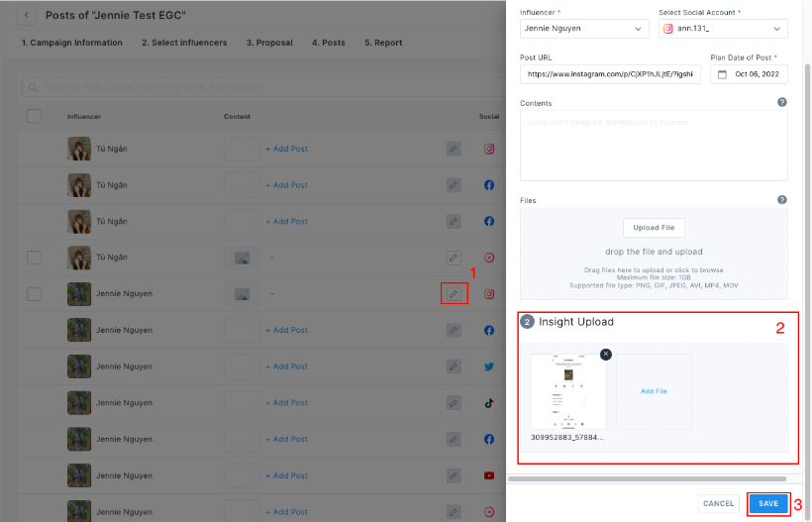Click the help icon next to Files

(x=782, y=200)
